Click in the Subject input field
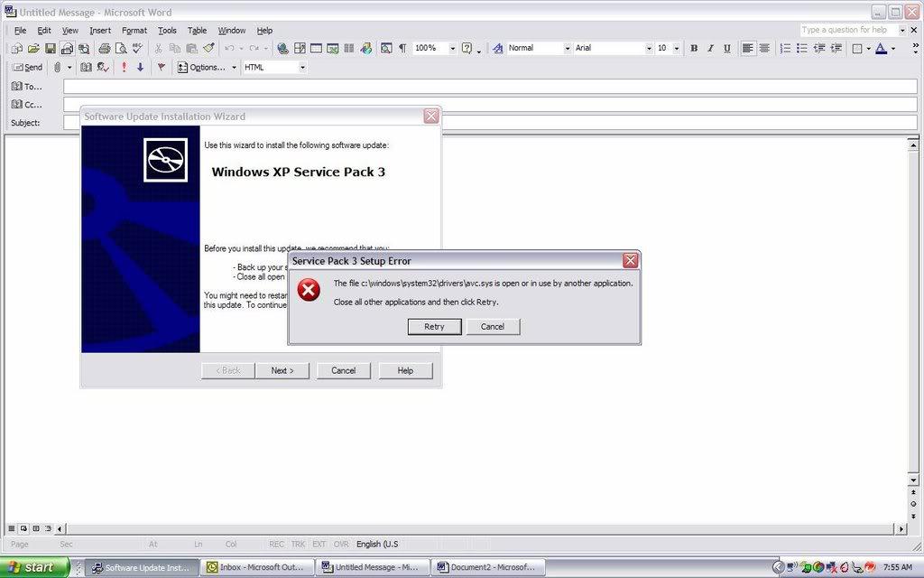Screen dimensions: 924x578 [x=487, y=123]
